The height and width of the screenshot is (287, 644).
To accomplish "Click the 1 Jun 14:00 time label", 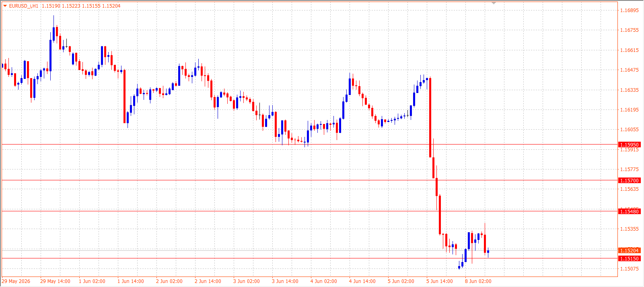I will click(x=131, y=281).
